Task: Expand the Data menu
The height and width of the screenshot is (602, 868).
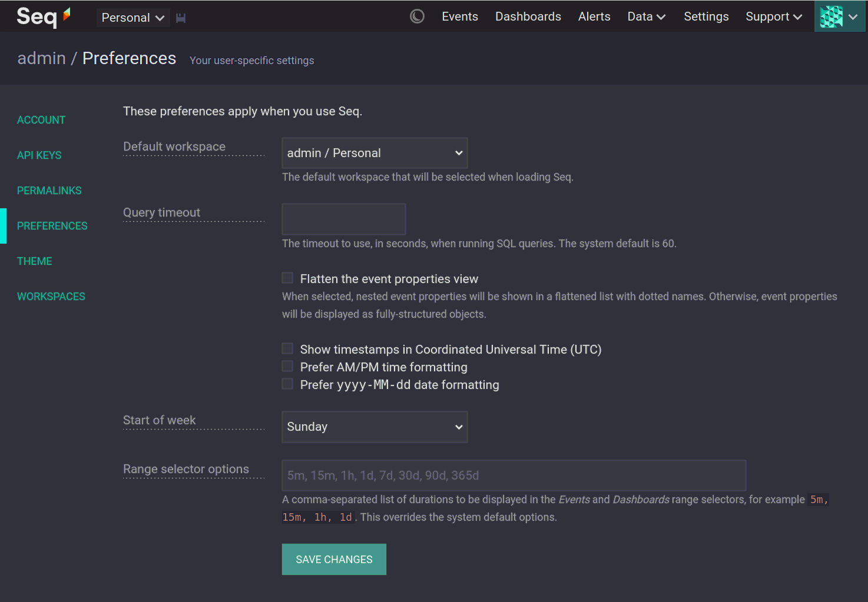Action: 647,16
